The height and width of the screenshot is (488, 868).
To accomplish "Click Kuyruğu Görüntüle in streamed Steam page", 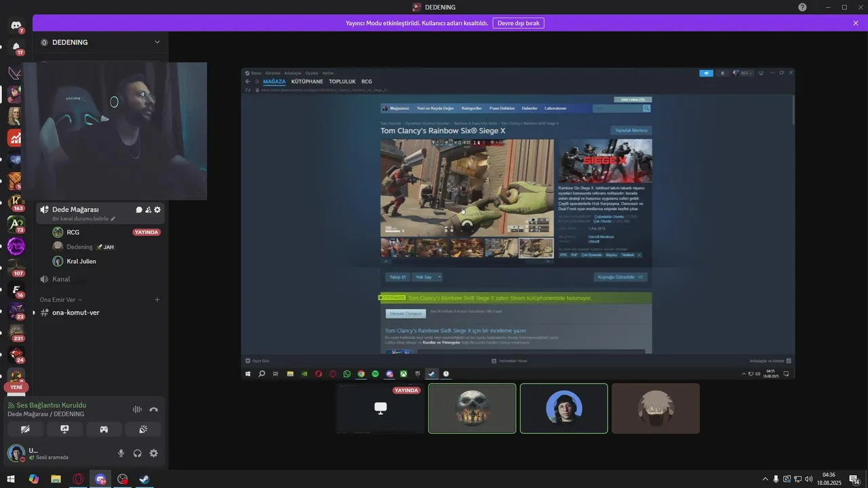I will (x=620, y=277).
